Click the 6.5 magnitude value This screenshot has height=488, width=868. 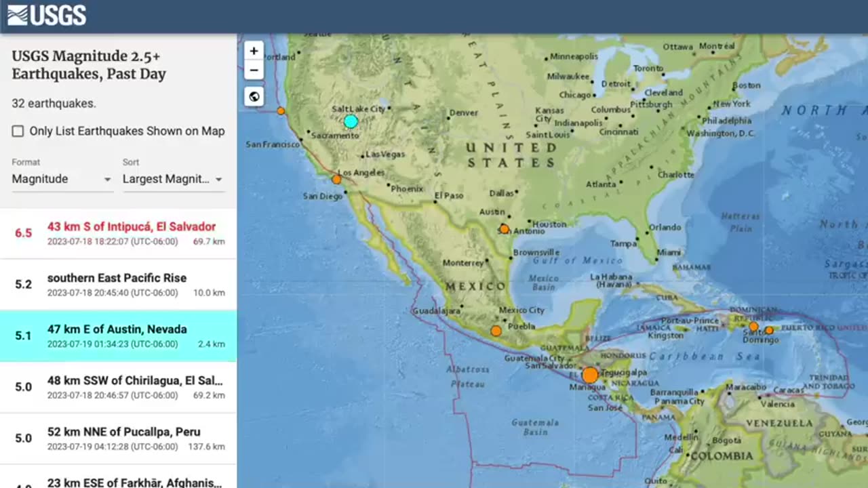coord(23,233)
